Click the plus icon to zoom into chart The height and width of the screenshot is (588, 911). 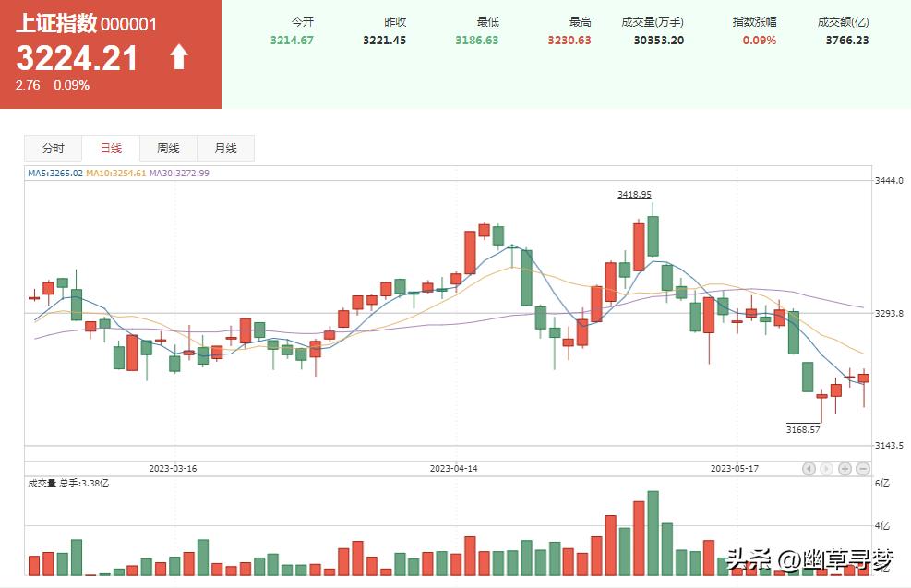pos(845,469)
